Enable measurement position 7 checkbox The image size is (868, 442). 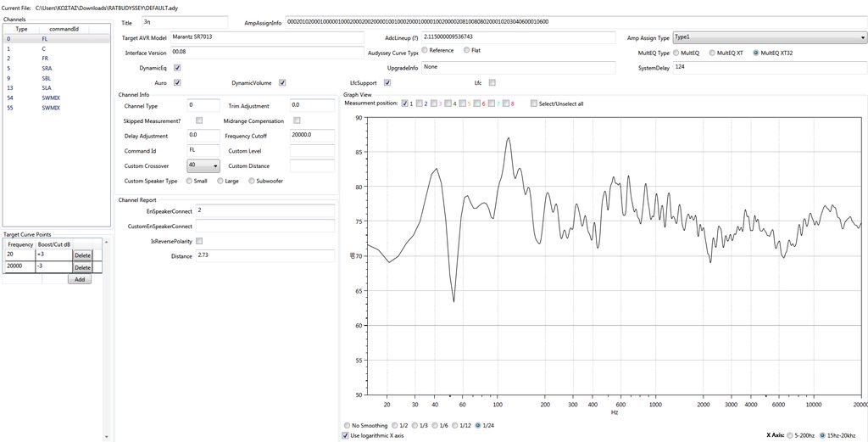(492, 104)
